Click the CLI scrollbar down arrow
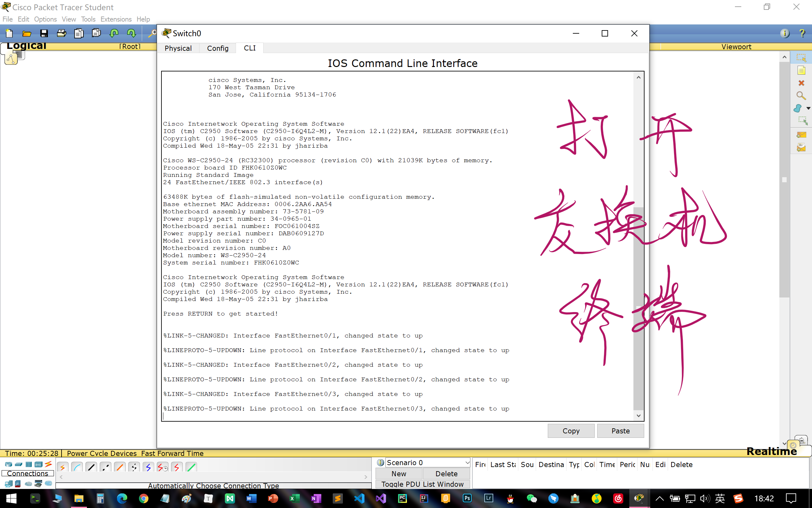This screenshot has height=508, width=812. click(638, 416)
